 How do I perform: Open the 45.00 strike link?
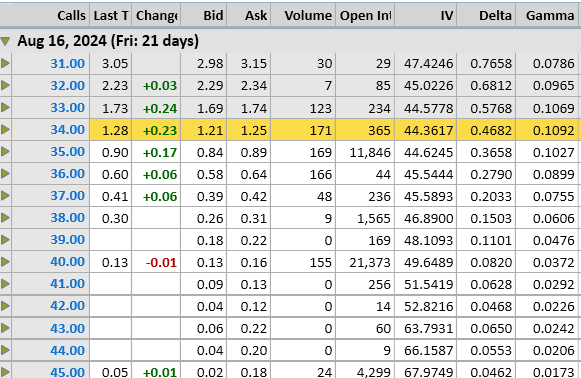tap(67, 372)
